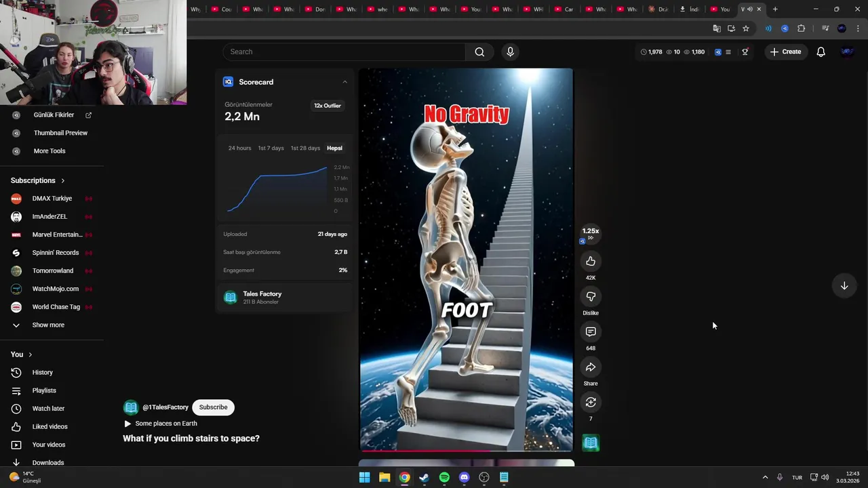Share this Short

591,367
